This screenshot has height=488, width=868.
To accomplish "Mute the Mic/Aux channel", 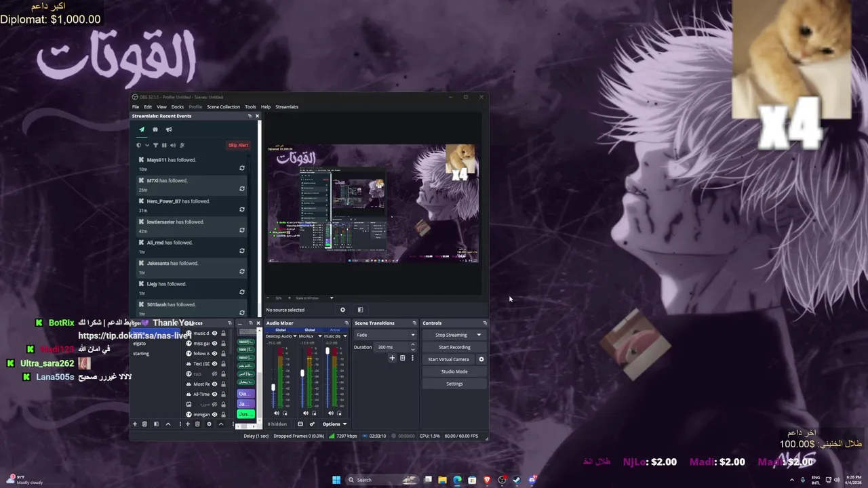I will pos(305,413).
